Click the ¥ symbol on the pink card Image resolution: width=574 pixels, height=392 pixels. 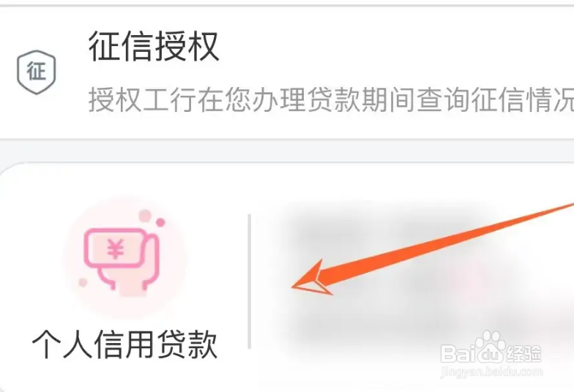116,250
